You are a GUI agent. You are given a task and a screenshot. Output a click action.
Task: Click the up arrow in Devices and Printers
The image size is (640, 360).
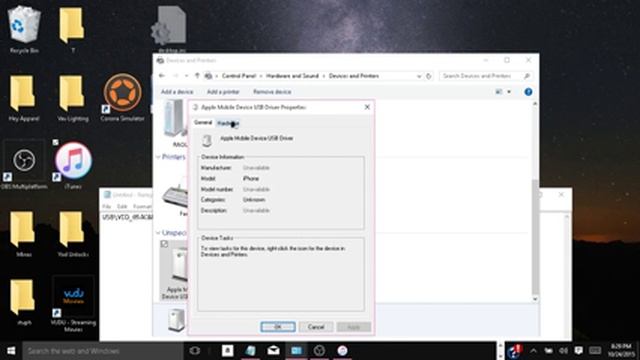tap(197, 76)
